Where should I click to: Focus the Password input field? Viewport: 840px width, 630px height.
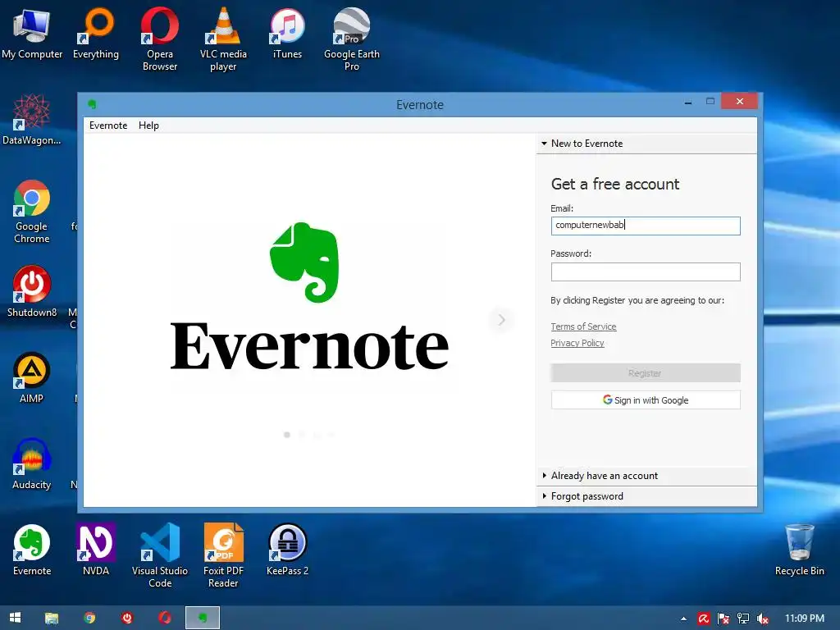(x=646, y=272)
